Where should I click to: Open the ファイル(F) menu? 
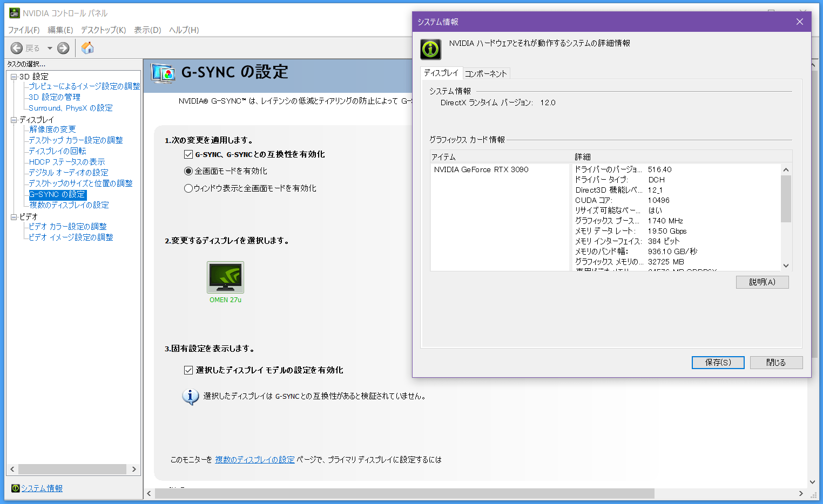[24, 30]
